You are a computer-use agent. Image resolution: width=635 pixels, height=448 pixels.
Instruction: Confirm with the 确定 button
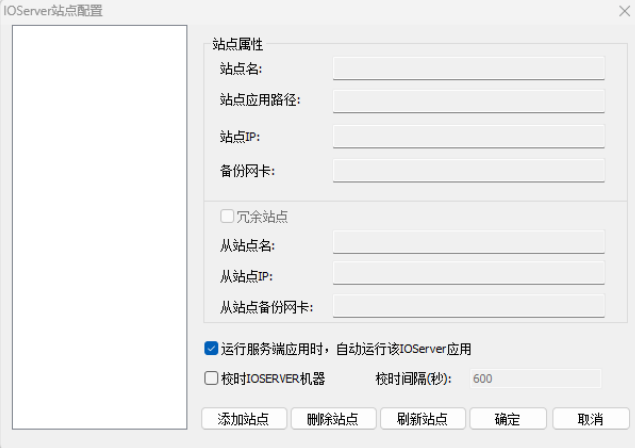(x=508, y=418)
